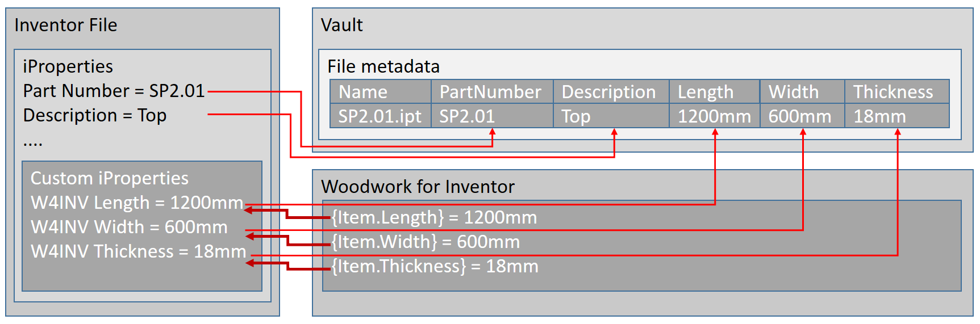980x324 pixels.
Task: Select the 'SP2.01' PartNumber cell
Action: click(x=492, y=116)
